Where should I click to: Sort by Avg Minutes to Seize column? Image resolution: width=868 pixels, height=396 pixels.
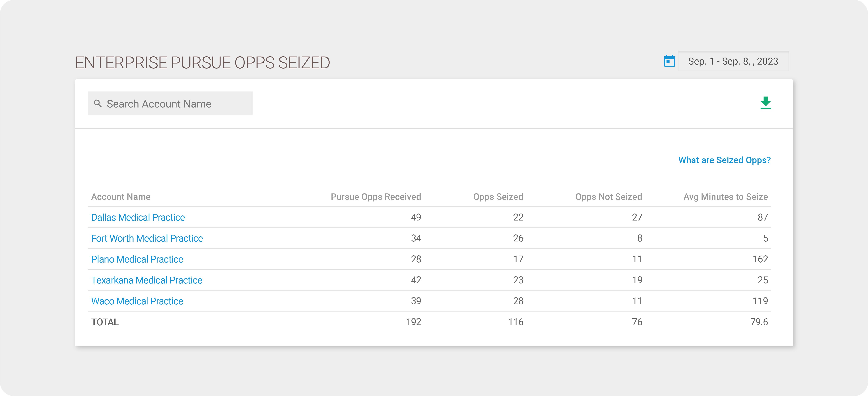coord(726,197)
